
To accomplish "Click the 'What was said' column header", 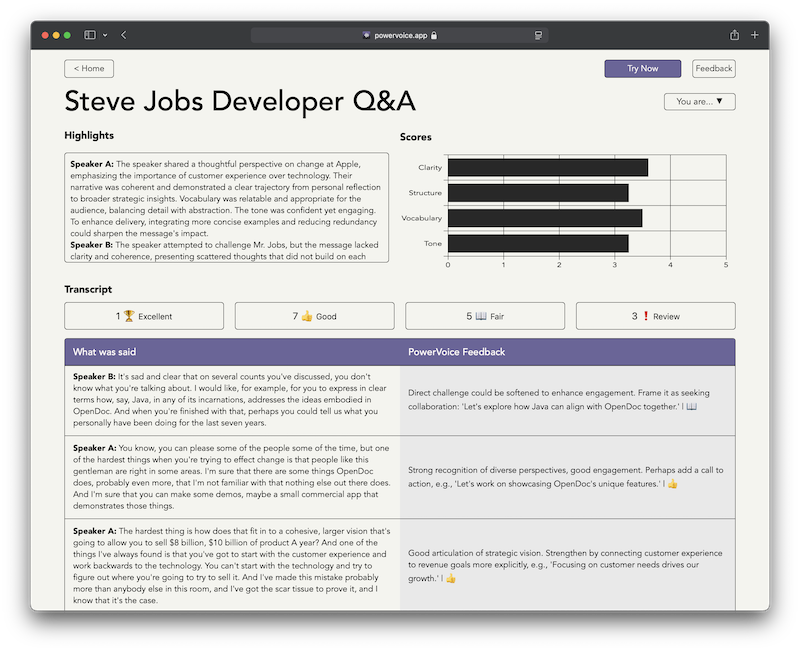I will tap(105, 352).
